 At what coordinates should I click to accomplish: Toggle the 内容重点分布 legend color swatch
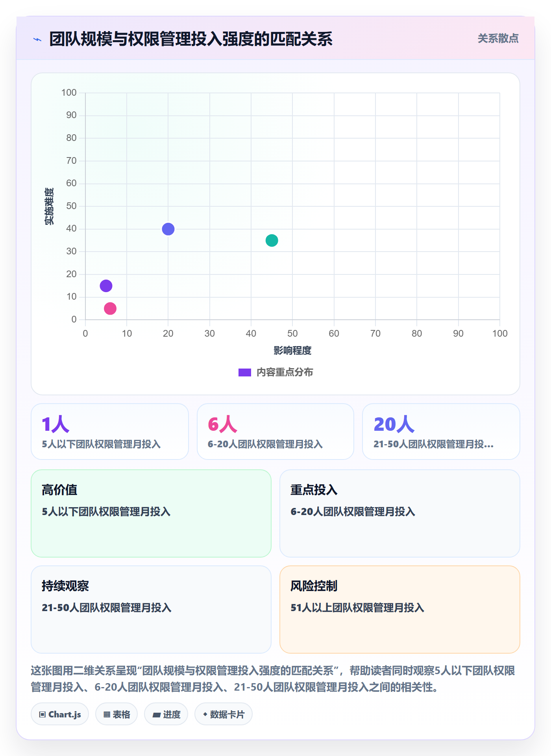(x=244, y=372)
